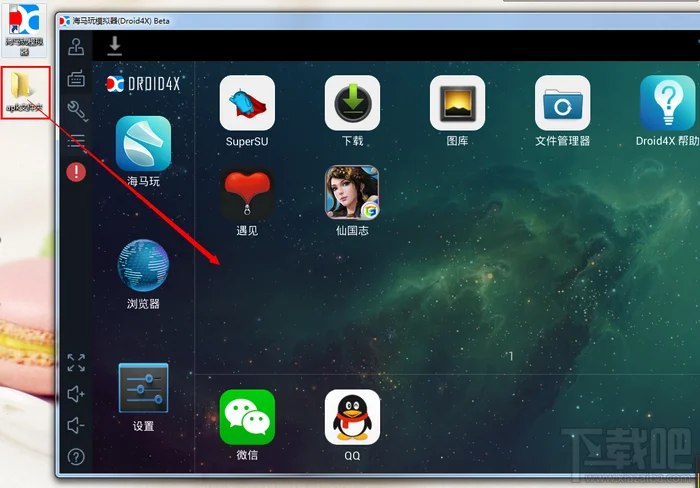The width and height of the screenshot is (700, 488).
Task: Select the apk文件夹 desktop folder
Action: tap(25, 92)
